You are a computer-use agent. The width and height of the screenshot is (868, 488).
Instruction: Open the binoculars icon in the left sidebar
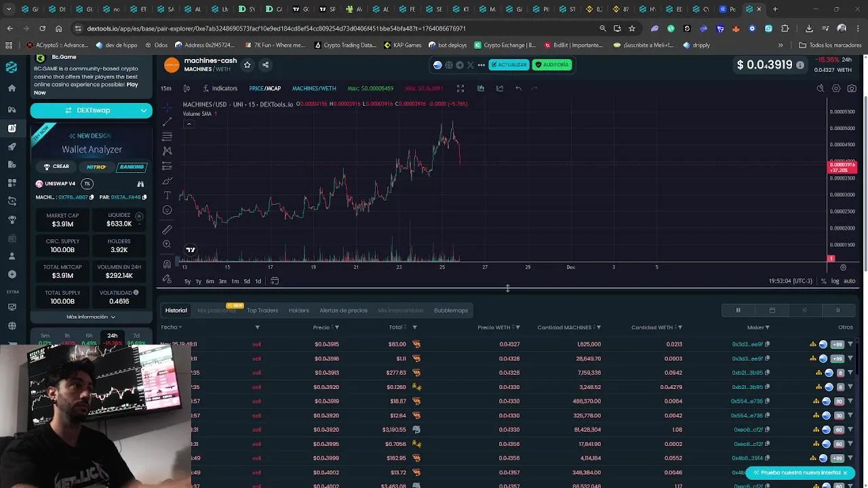[x=12, y=109]
